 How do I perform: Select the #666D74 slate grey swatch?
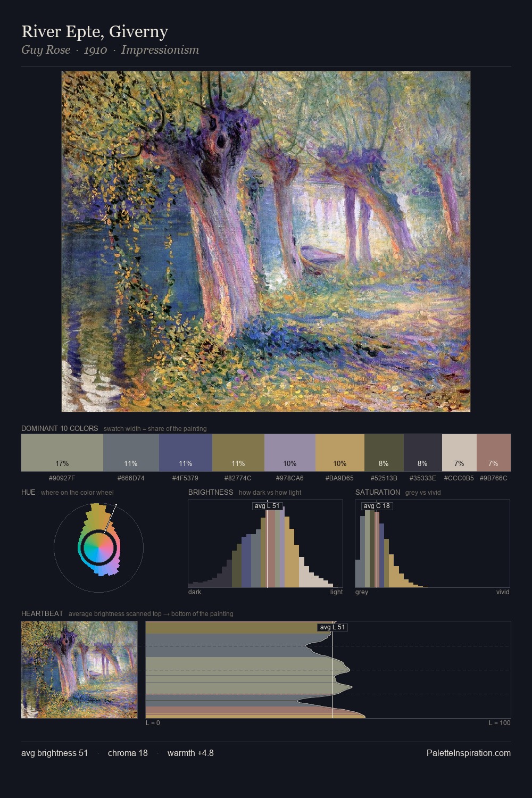[x=131, y=453]
